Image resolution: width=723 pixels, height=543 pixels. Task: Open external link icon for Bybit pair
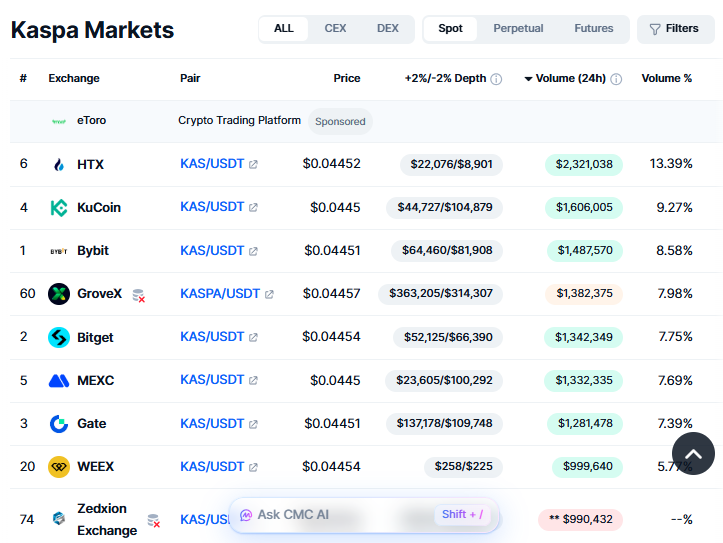(253, 251)
